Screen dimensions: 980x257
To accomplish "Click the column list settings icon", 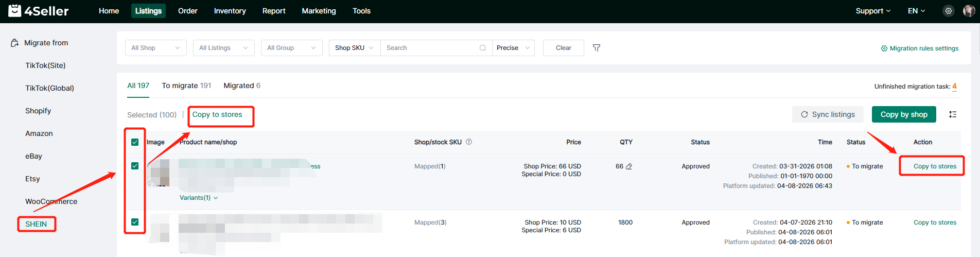I will [x=953, y=114].
